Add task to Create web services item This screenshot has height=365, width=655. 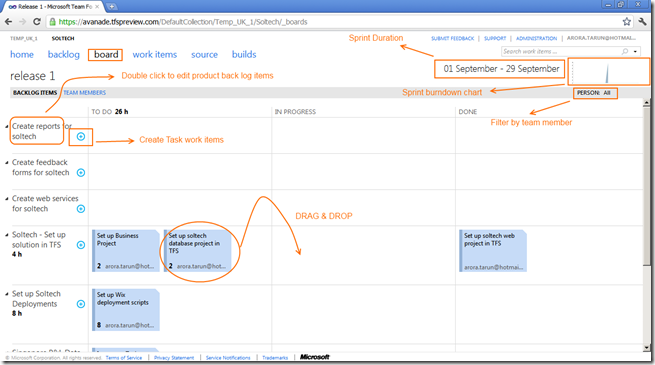click(x=81, y=209)
